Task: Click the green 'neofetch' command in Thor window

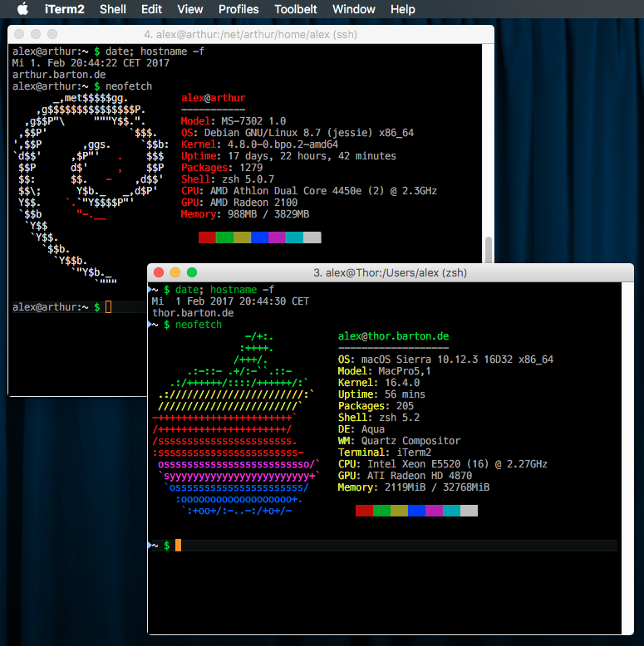Action: [199, 325]
